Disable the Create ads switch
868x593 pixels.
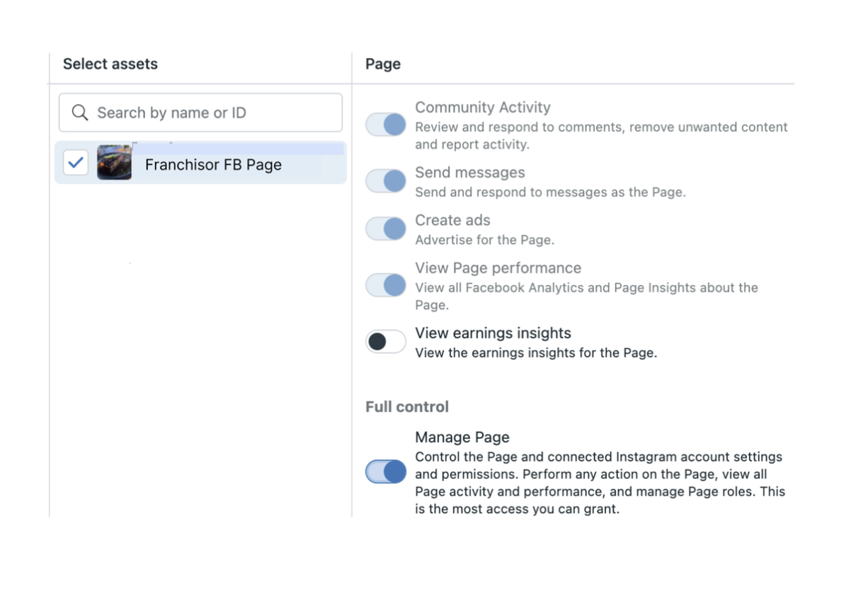pos(386,229)
